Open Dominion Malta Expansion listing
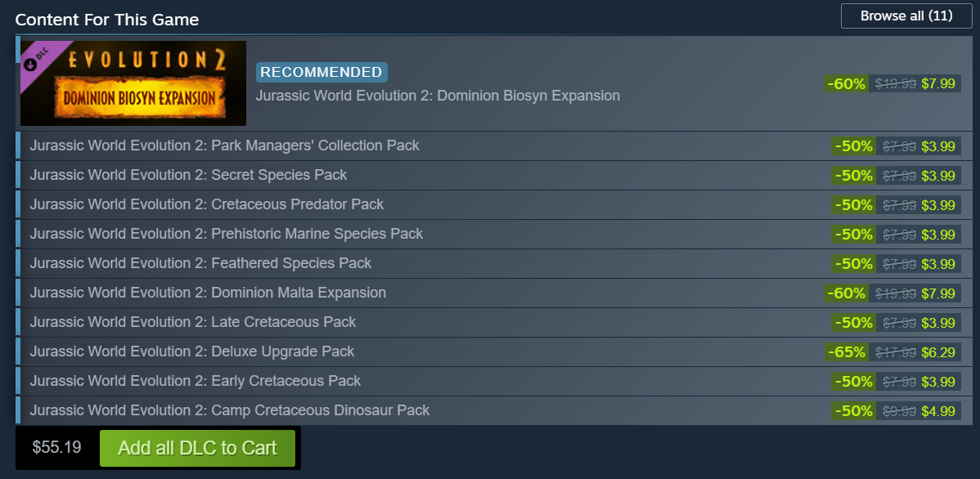This screenshot has width=980, height=479. pos(208,293)
